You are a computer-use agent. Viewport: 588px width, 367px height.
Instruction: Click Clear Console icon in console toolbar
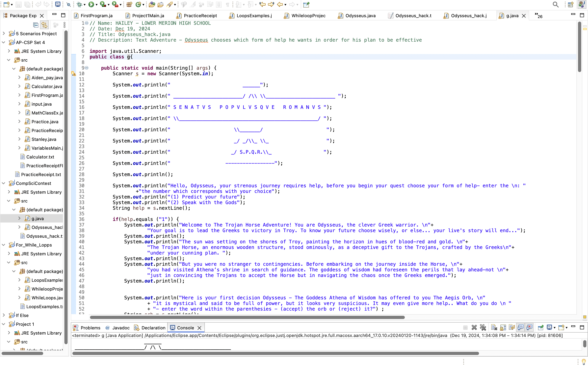494,327
